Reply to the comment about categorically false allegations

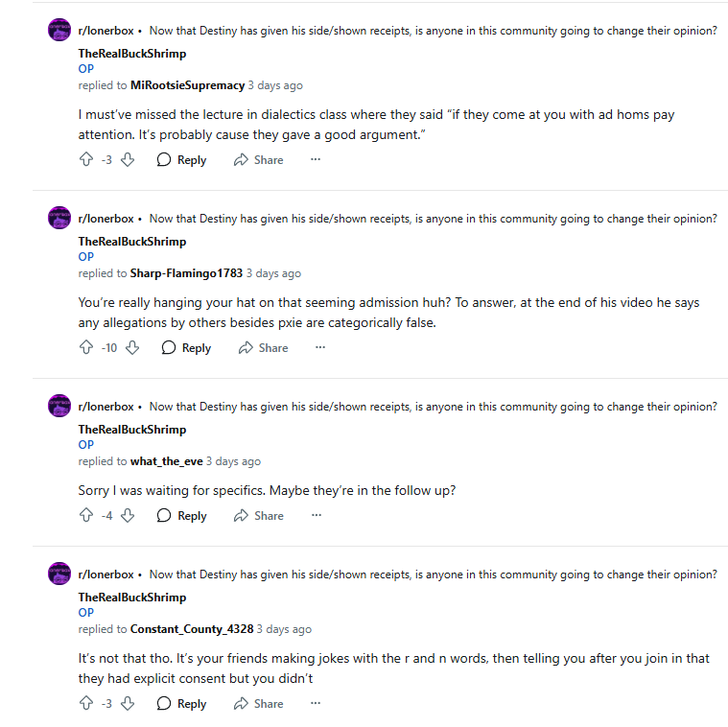(x=186, y=348)
